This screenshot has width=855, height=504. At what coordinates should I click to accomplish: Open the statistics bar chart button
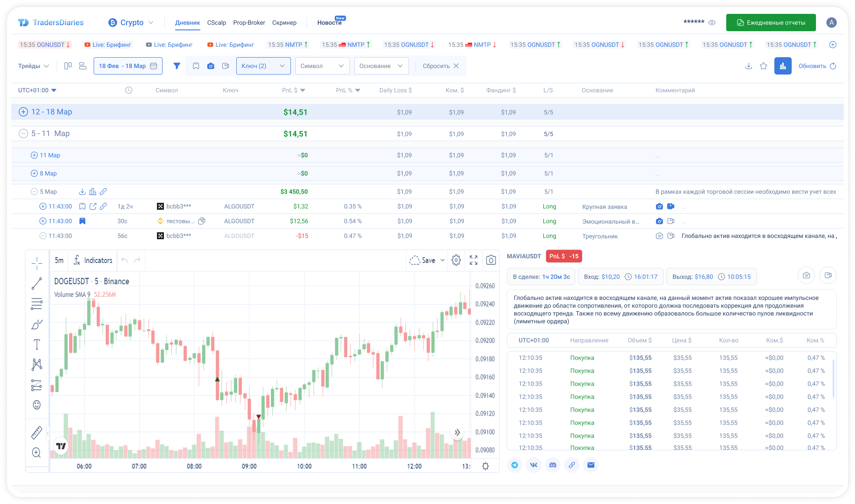(x=783, y=66)
